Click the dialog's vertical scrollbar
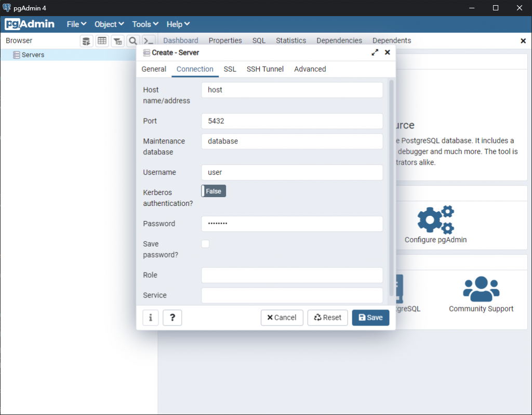The height and width of the screenshot is (415, 532). point(391,188)
